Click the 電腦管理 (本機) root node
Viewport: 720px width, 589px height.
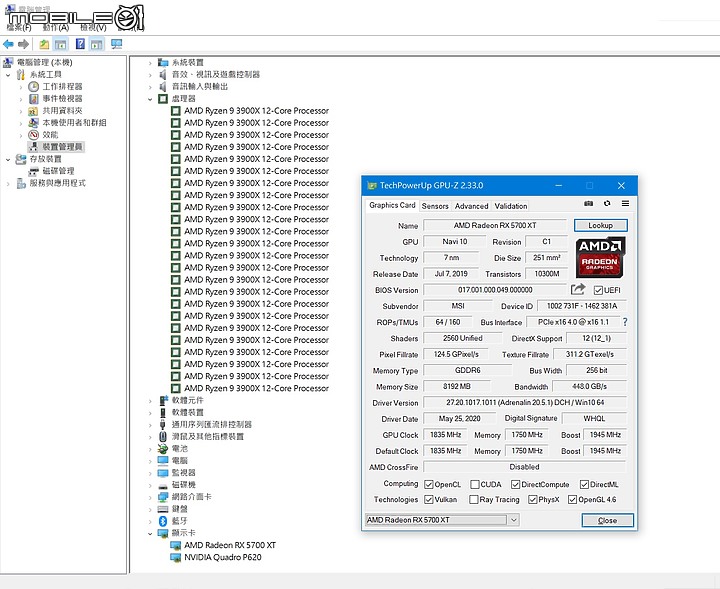click(x=45, y=62)
